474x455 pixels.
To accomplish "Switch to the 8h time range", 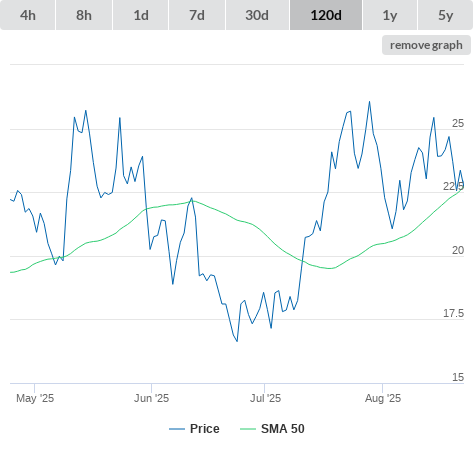I will click(x=84, y=15).
